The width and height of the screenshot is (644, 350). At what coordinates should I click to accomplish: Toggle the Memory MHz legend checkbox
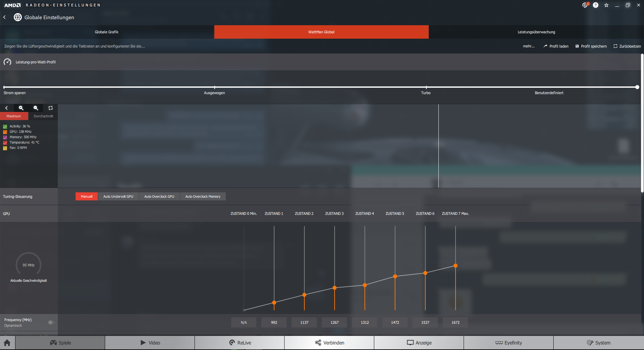coord(5,138)
